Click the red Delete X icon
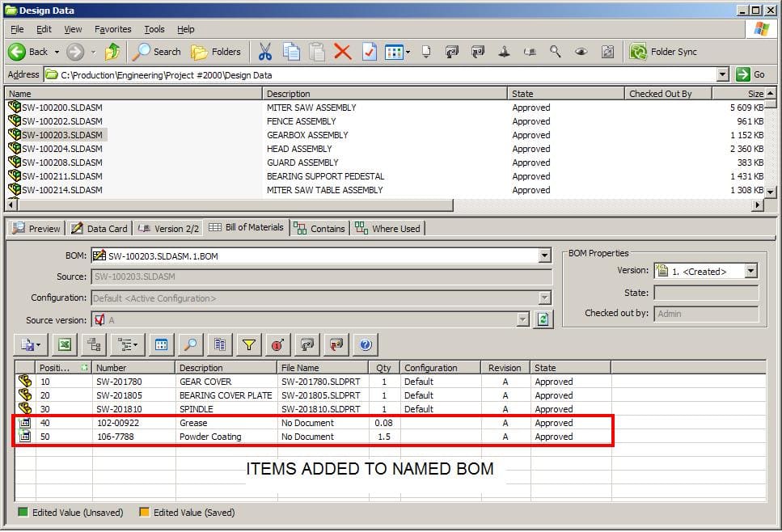This screenshot has height=532, width=782. [x=342, y=52]
